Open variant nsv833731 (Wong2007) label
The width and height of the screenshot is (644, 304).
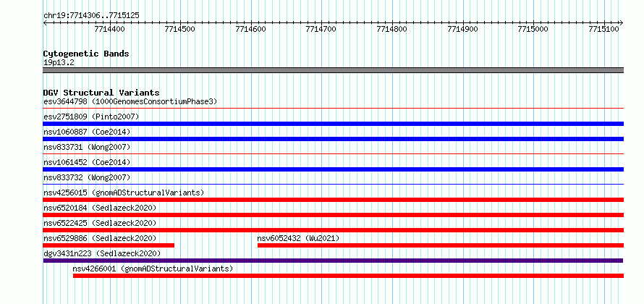pos(87,147)
